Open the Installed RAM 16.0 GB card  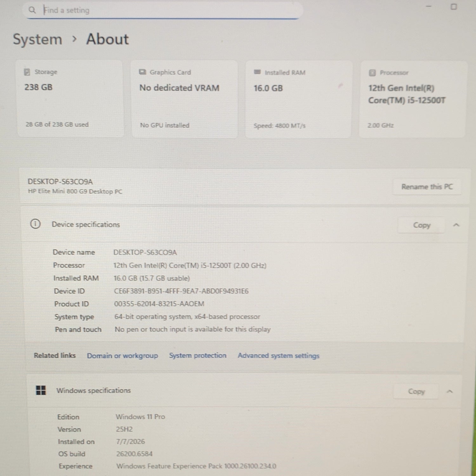point(298,99)
